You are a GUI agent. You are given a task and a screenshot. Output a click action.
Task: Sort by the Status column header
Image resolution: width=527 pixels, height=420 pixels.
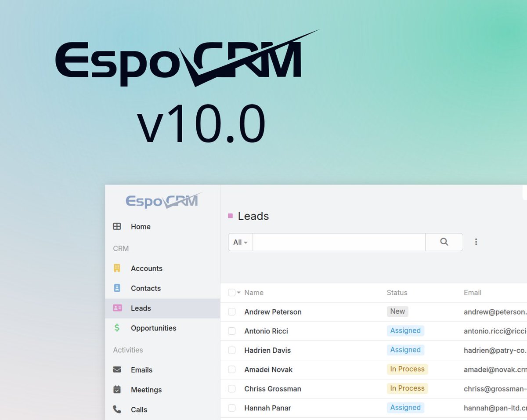click(397, 293)
